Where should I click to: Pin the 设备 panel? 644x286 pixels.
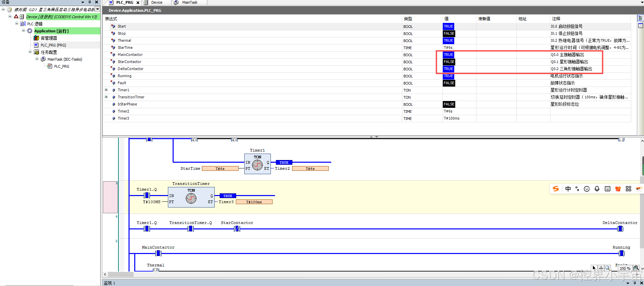90,2
